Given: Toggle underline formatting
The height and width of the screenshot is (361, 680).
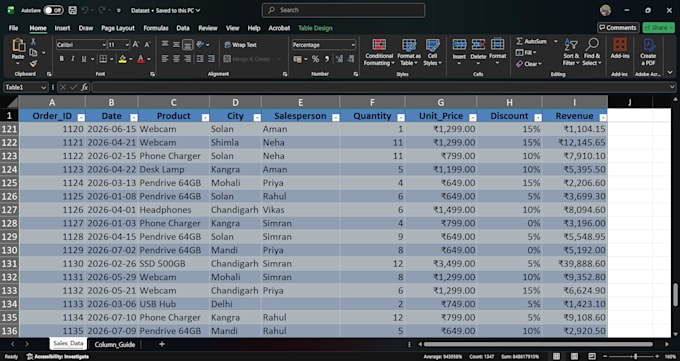Looking at the screenshot, I should pos(84,59).
